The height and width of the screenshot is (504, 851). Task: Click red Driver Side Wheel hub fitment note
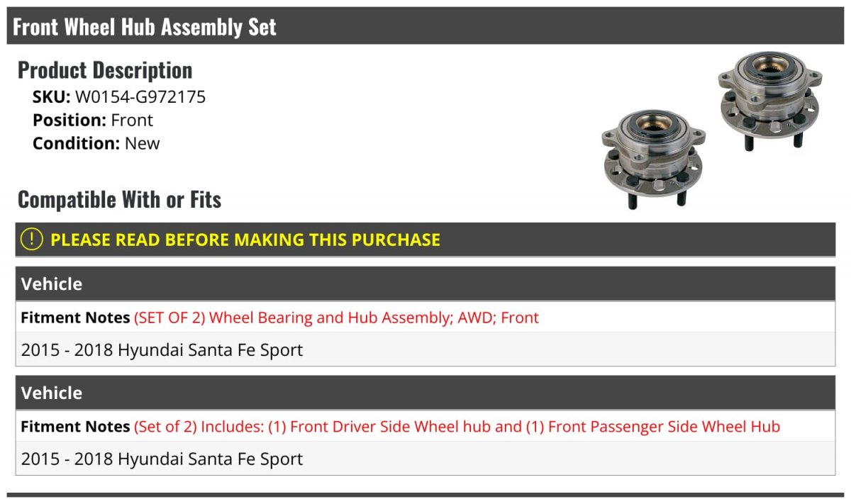click(457, 427)
